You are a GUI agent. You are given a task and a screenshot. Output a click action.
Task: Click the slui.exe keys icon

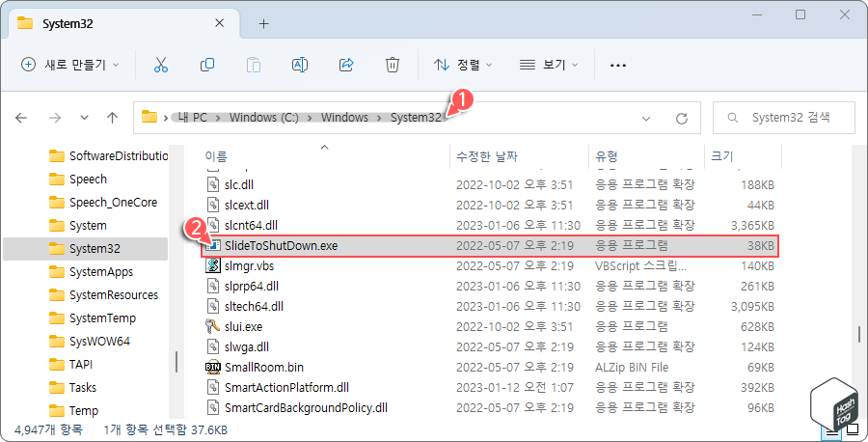pyautogui.click(x=213, y=327)
